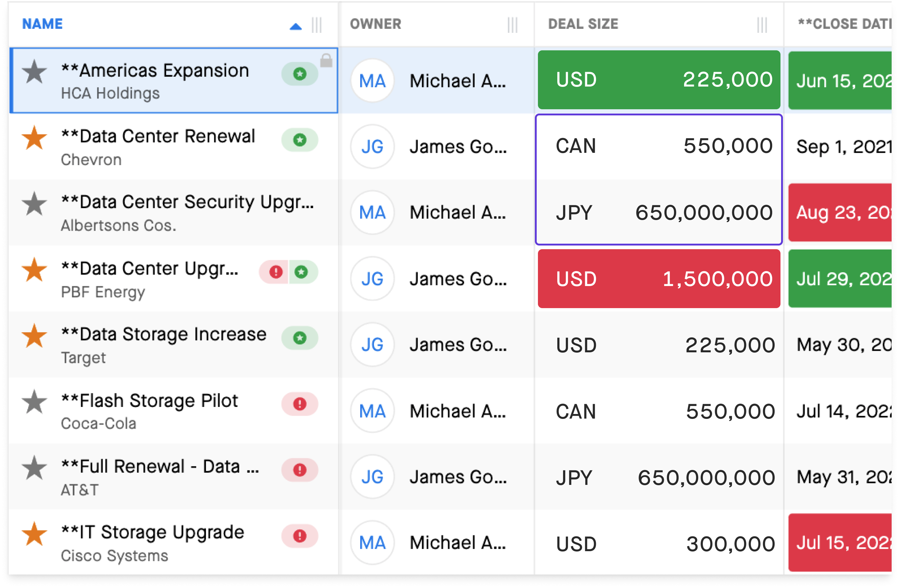This screenshot has width=899, height=588.
Task: Click the red alert badge on Flash Storage Pilot
Action: click(x=300, y=404)
